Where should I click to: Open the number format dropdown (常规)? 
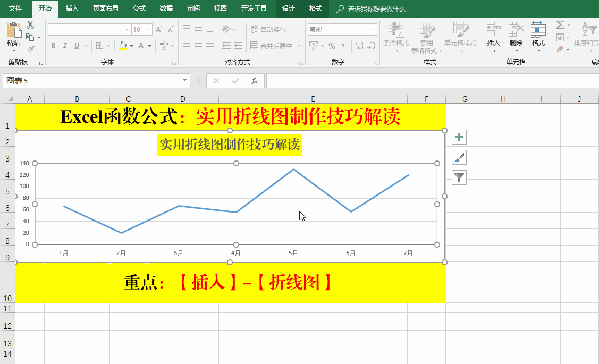point(374,30)
